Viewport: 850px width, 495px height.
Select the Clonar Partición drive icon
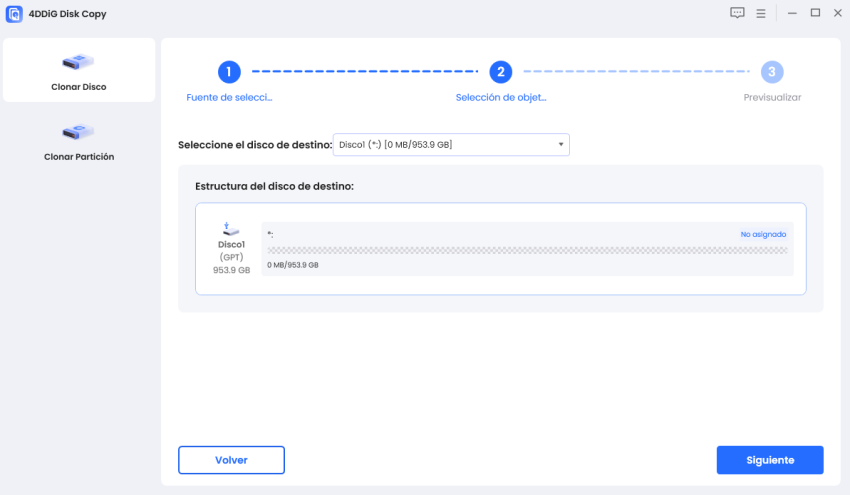coord(79,132)
